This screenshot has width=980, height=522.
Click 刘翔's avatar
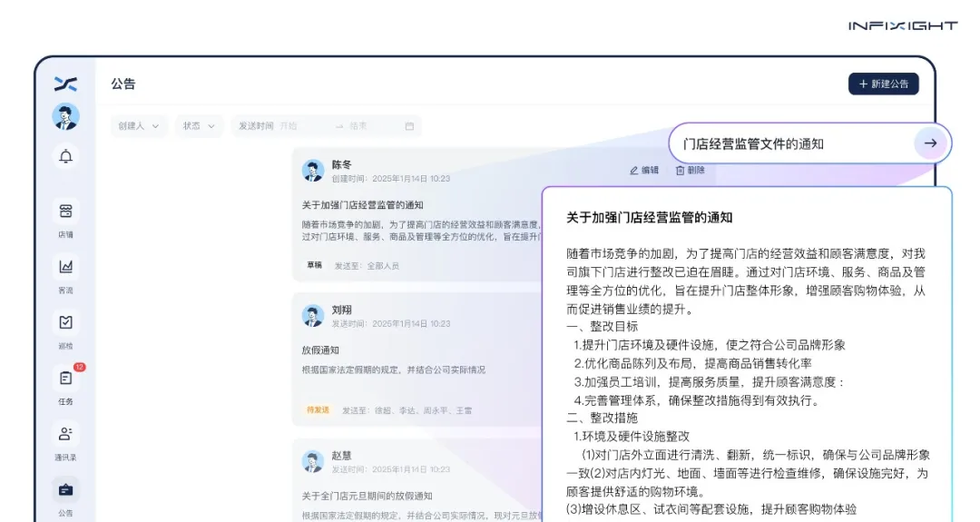click(x=312, y=316)
